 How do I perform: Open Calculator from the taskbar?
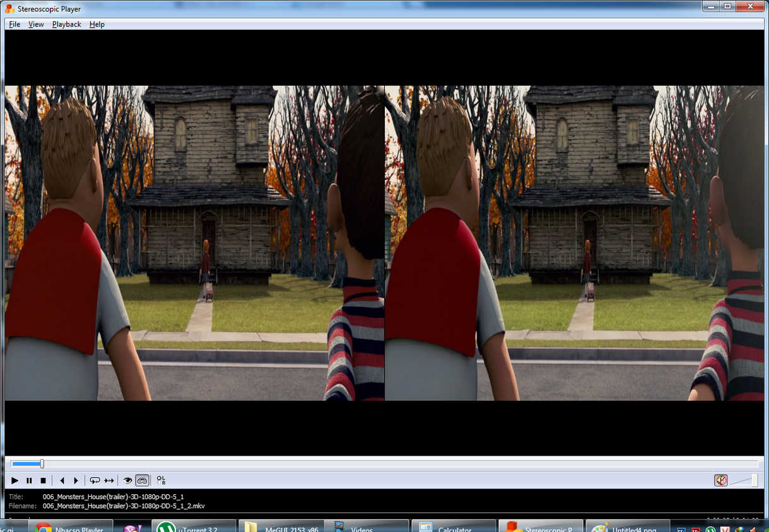453,526
